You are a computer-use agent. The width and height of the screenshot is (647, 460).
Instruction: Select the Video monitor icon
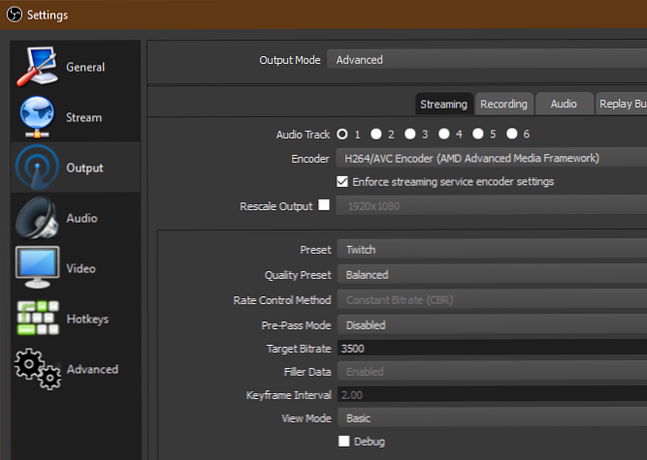pyautogui.click(x=36, y=268)
